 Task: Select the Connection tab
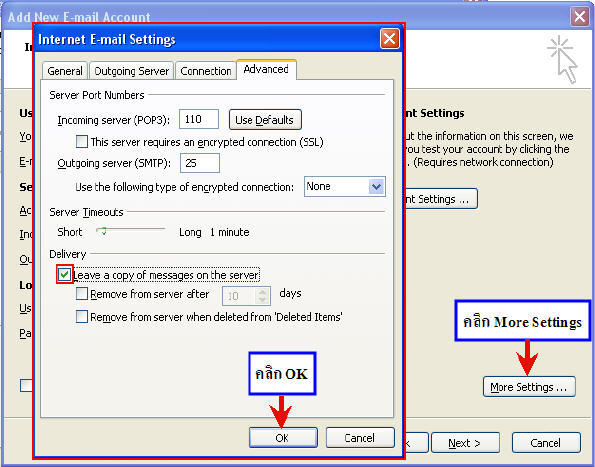206,71
